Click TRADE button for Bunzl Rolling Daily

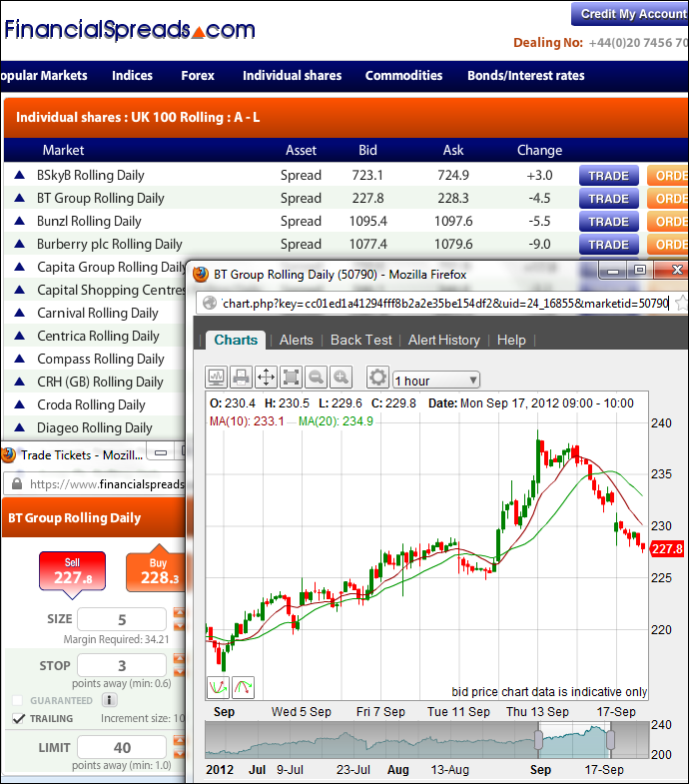[608, 222]
